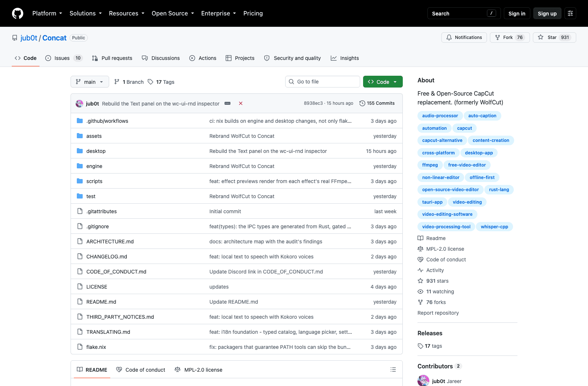Screen dimensions: 588x386
Task: Open the ffmpeg topic tag
Action: 430,165
